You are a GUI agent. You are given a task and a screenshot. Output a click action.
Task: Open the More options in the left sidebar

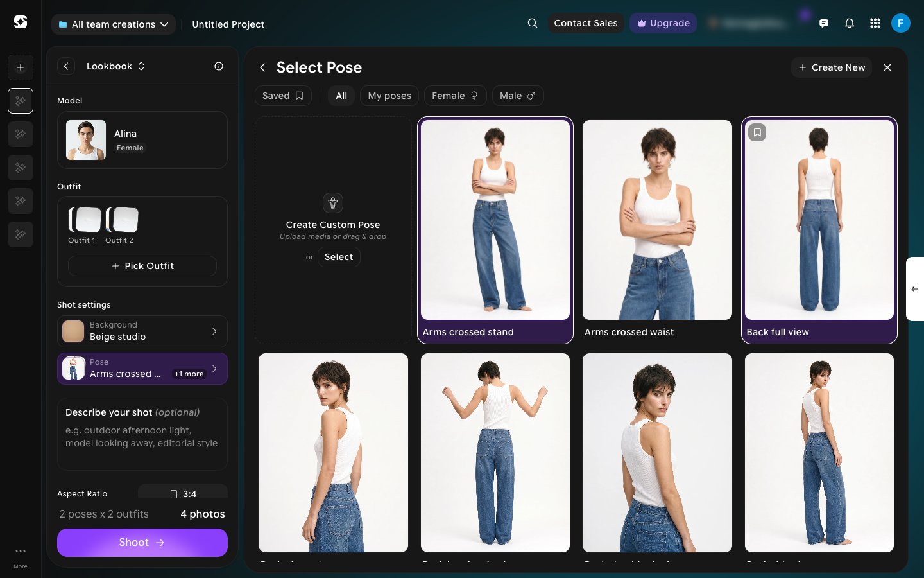[21, 557]
